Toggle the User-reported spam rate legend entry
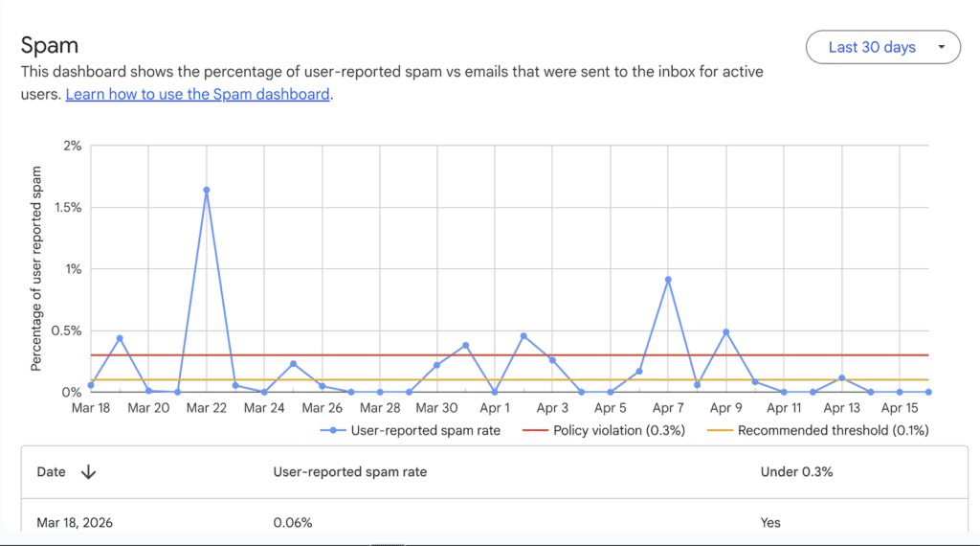980x546 pixels. [x=425, y=430]
